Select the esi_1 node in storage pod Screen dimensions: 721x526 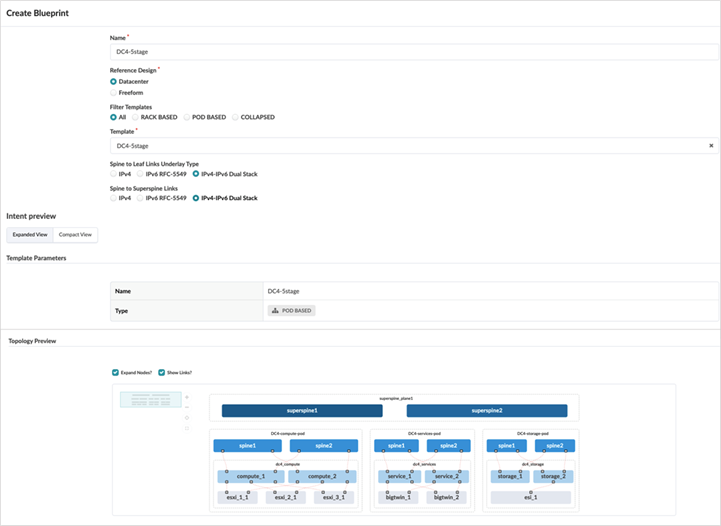point(531,497)
